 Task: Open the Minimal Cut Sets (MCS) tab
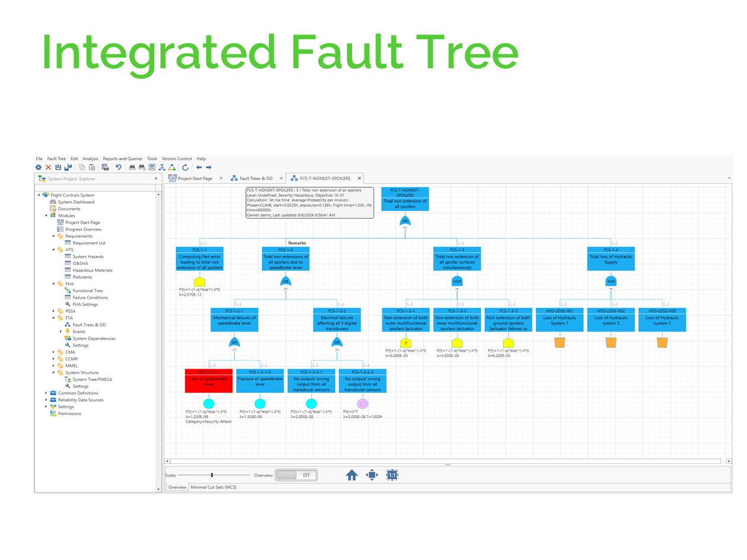213,487
